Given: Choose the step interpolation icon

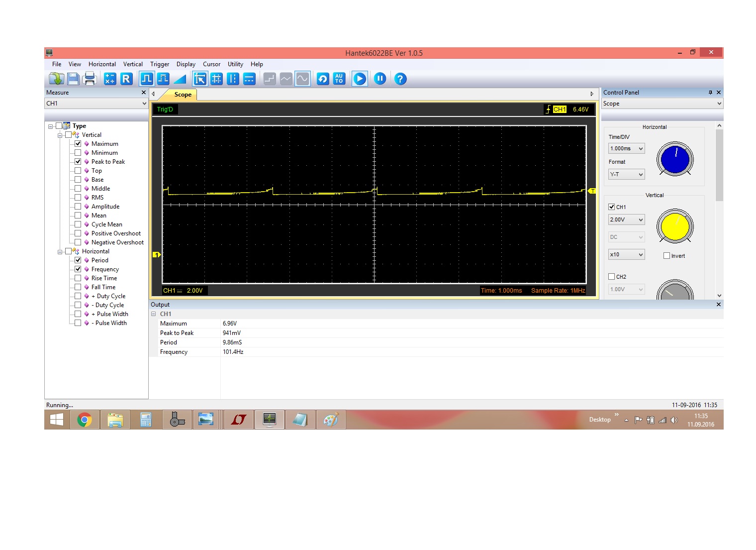Looking at the screenshot, I should tap(270, 79).
